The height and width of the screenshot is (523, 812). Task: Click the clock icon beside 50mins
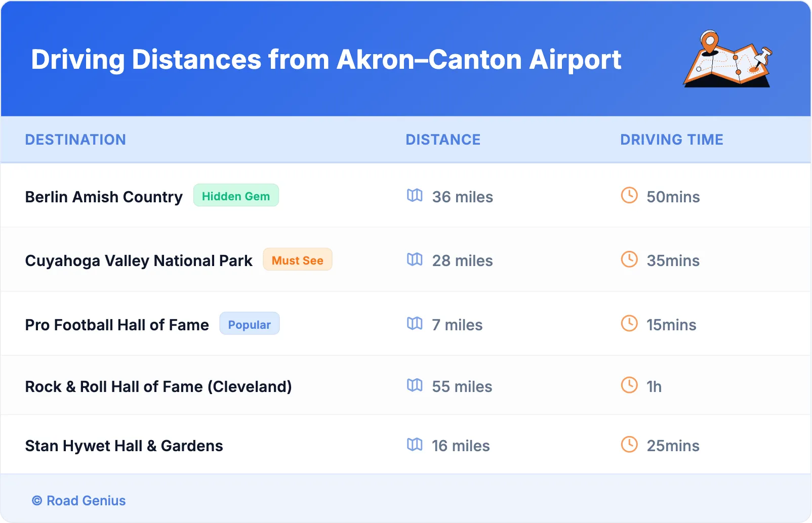coord(629,195)
